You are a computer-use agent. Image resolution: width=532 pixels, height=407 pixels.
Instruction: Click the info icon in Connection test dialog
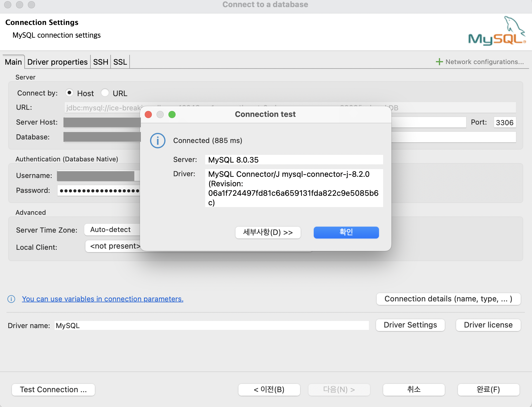pos(157,141)
